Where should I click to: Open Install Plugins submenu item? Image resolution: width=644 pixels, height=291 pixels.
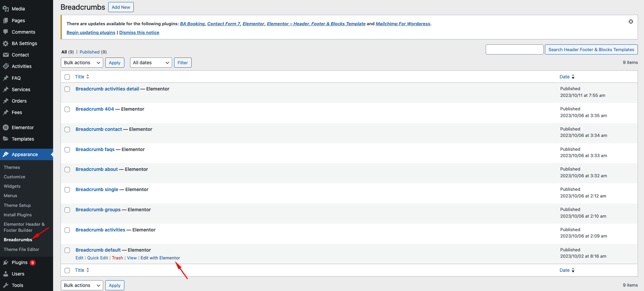click(x=18, y=215)
